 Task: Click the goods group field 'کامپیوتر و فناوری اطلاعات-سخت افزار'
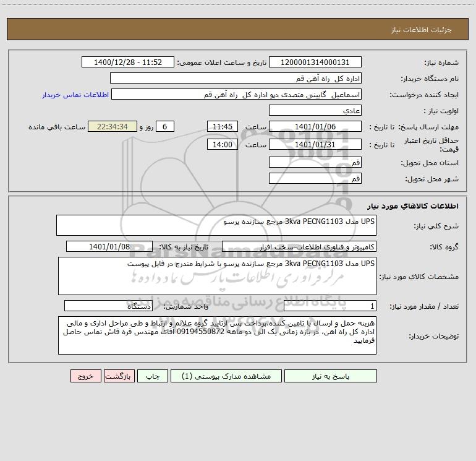pos(299,246)
